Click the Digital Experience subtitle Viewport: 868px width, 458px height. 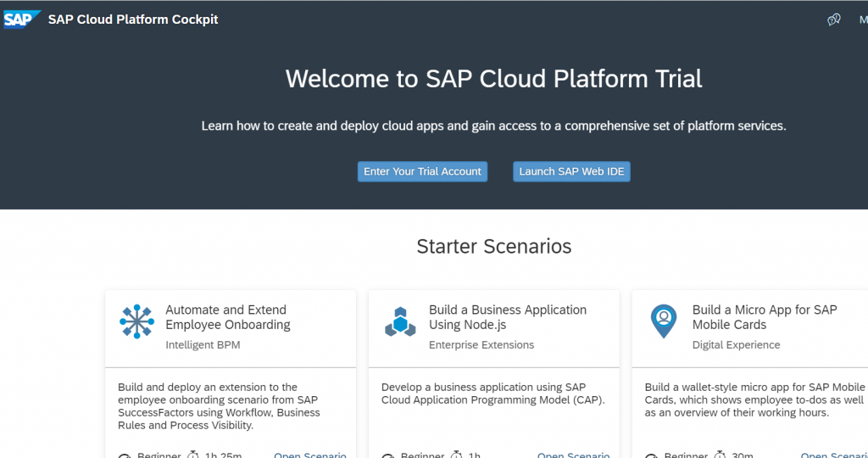[x=737, y=345]
